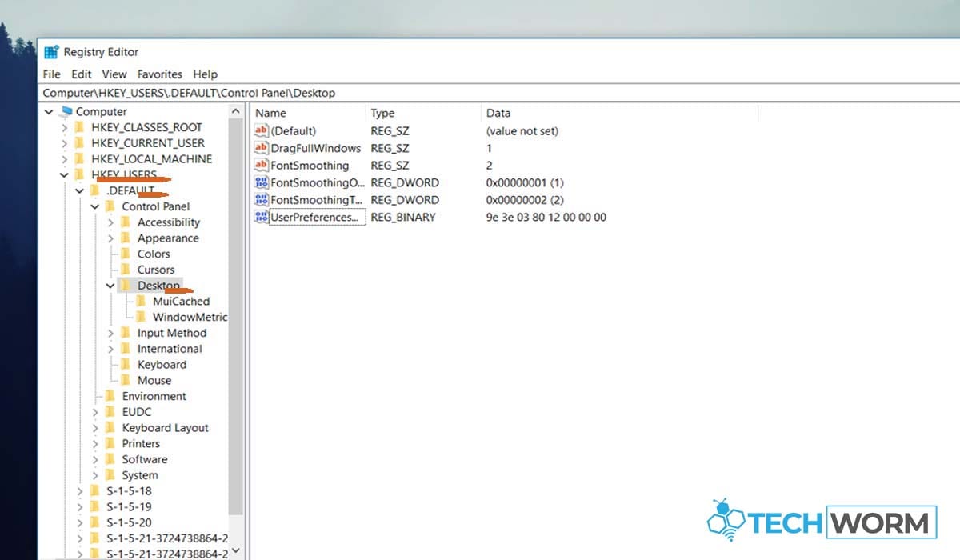Expand the Keyboard Layout key
Image resolution: width=960 pixels, height=560 pixels.
[96, 428]
